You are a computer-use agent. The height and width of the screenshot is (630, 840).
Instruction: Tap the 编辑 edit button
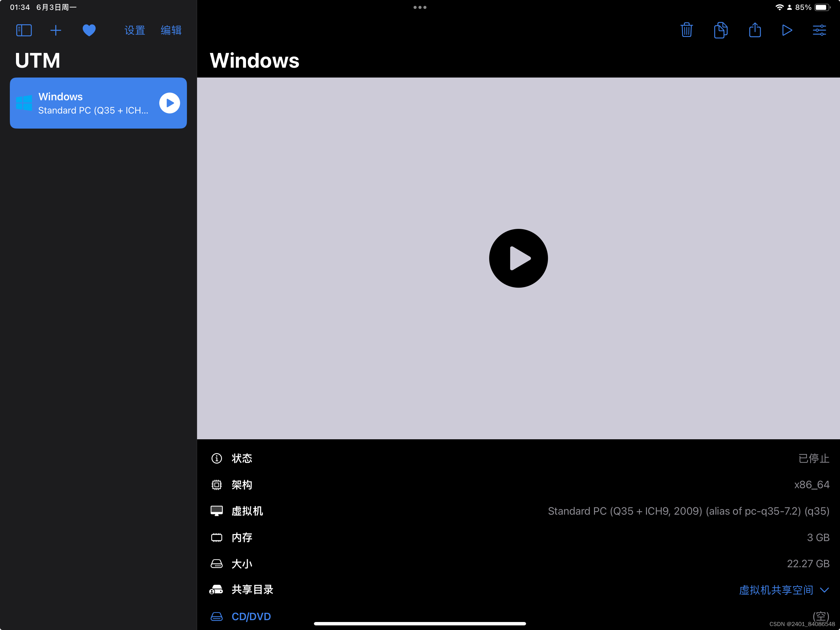(x=171, y=30)
